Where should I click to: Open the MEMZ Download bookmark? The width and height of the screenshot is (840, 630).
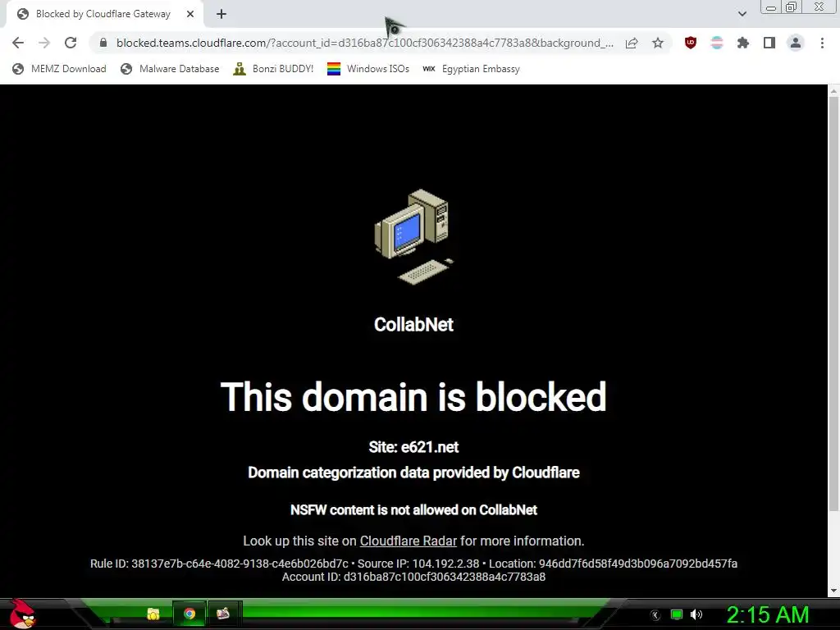59,69
